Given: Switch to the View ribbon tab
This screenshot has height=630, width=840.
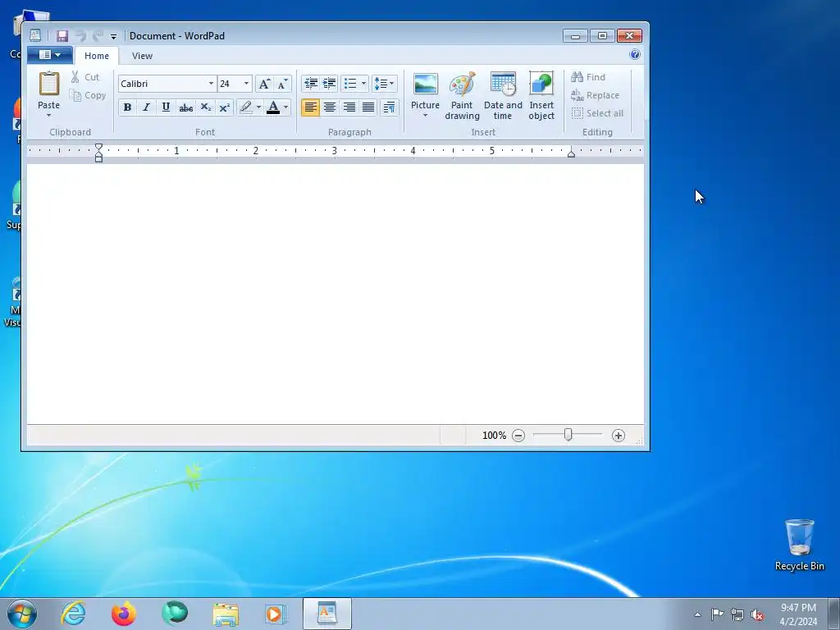Looking at the screenshot, I should (142, 56).
